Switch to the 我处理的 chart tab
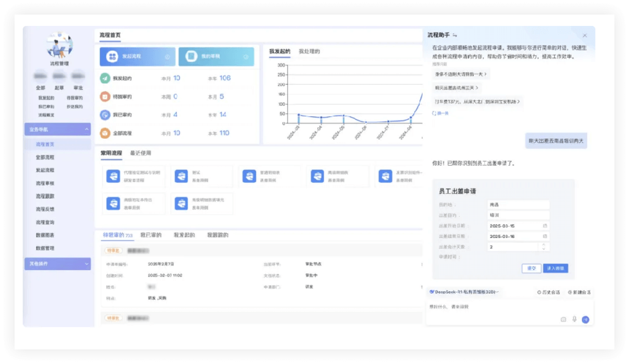 point(309,52)
